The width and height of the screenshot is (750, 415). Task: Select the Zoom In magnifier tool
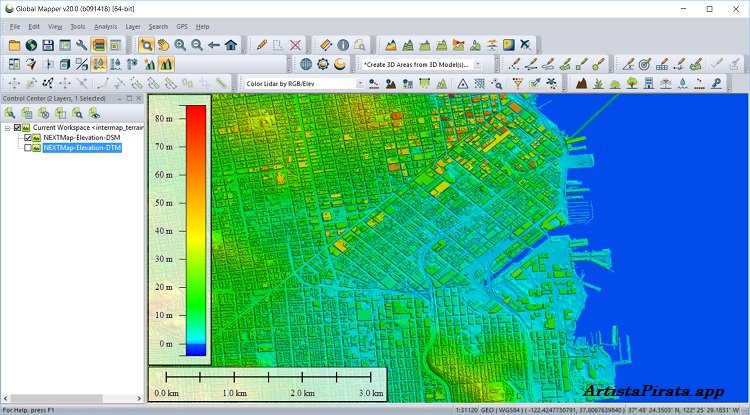180,45
